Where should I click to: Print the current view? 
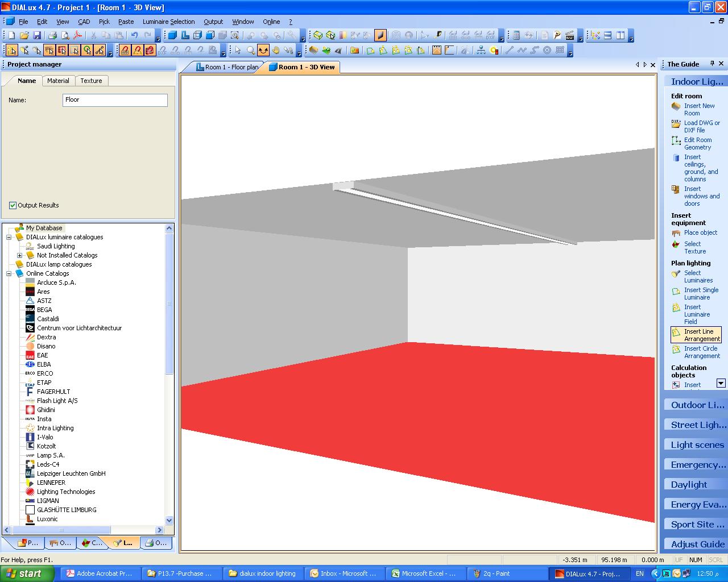tap(52, 34)
